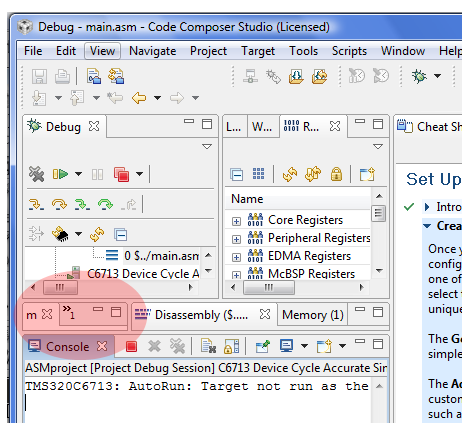The width and height of the screenshot is (468, 432).
Task: Open the Debug launch dropdown arrow
Action: pos(437,76)
